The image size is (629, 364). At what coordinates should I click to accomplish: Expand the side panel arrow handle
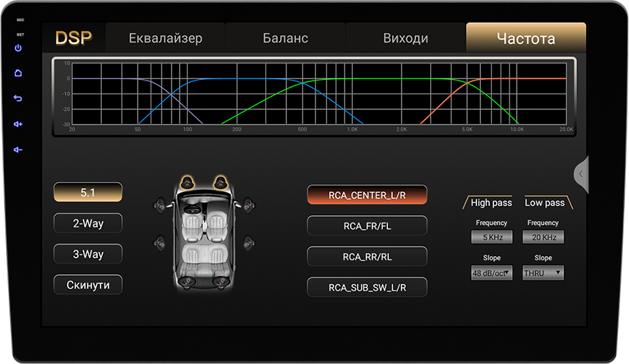point(581,174)
